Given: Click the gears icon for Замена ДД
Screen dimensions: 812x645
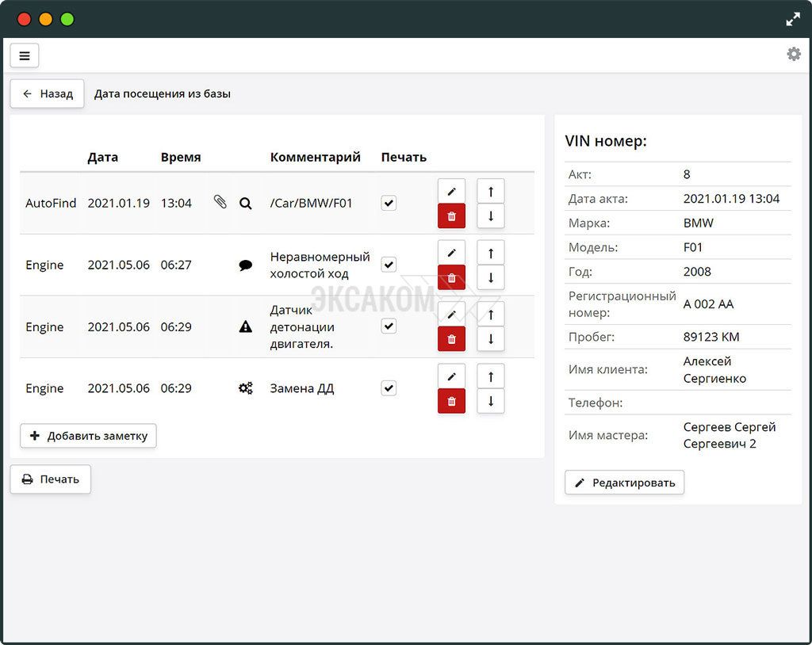Looking at the screenshot, I should (x=246, y=388).
